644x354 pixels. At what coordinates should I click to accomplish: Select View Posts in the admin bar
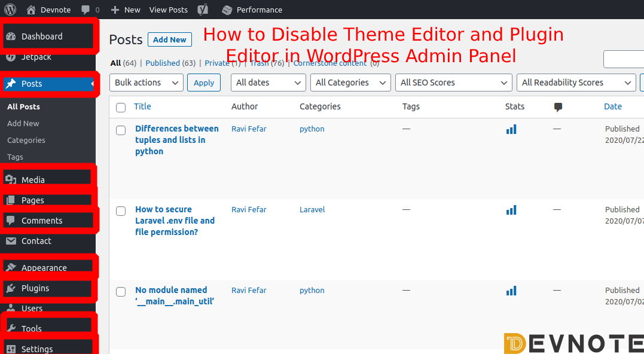[x=168, y=9]
